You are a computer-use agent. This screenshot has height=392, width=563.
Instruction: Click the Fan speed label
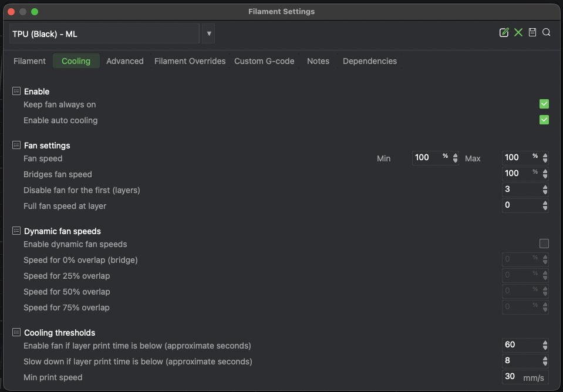click(x=43, y=158)
